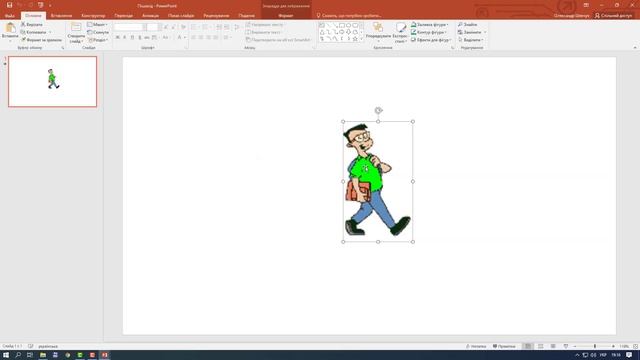Click Format Painter (Формат за зразком)
Screen dimensions: 640x360
pyautogui.click(x=41, y=40)
